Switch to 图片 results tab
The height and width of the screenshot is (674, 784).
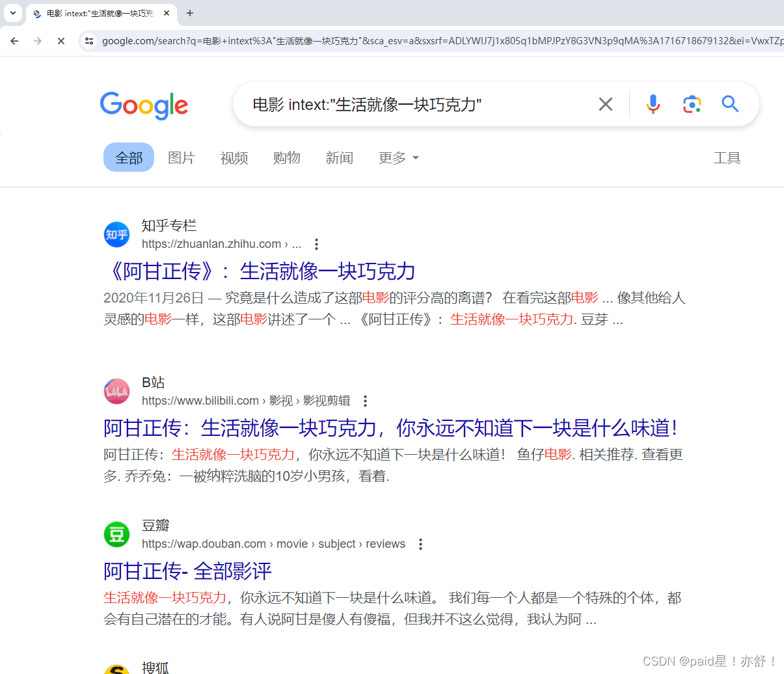(x=182, y=157)
